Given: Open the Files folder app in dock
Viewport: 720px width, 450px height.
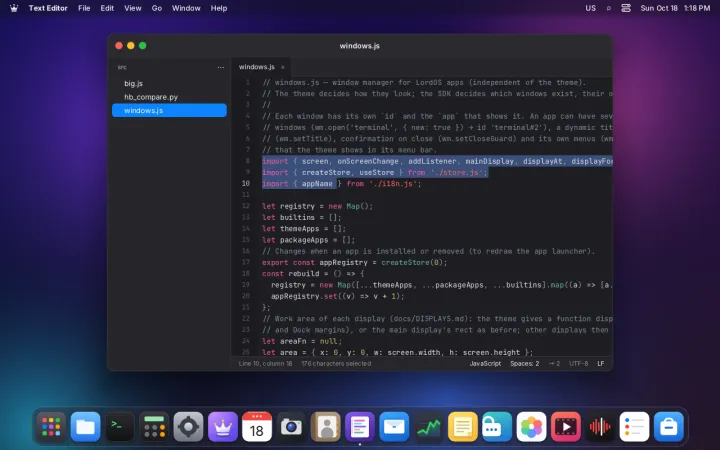Looking at the screenshot, I should tap(85, 427).
